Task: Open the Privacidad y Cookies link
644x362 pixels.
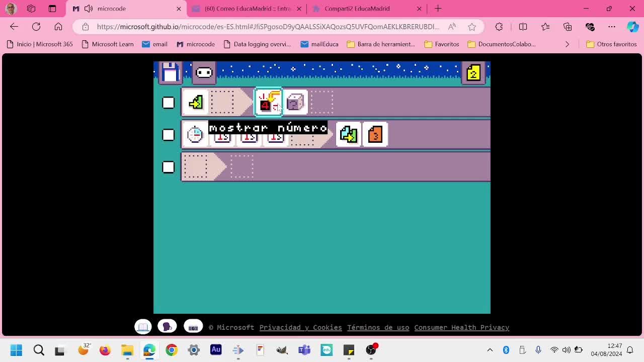Action: coord(300,327)
